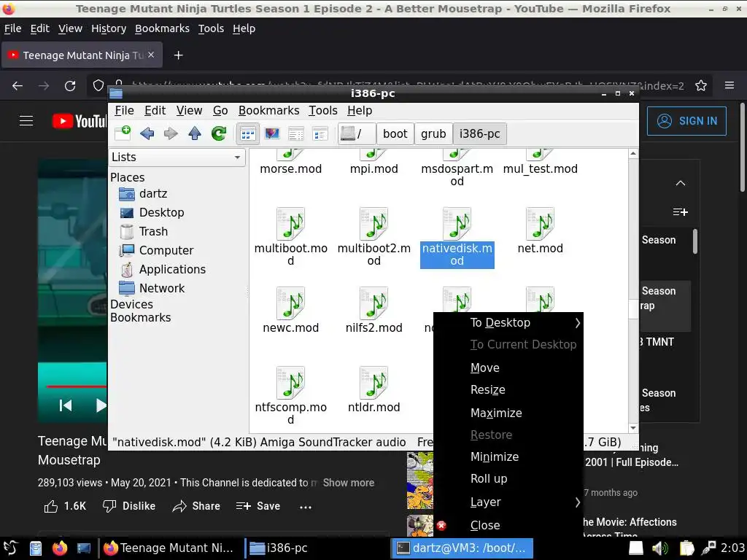Choose Maximize in window context menu
This screenshot has width=747, height=560.
point(508,413)
